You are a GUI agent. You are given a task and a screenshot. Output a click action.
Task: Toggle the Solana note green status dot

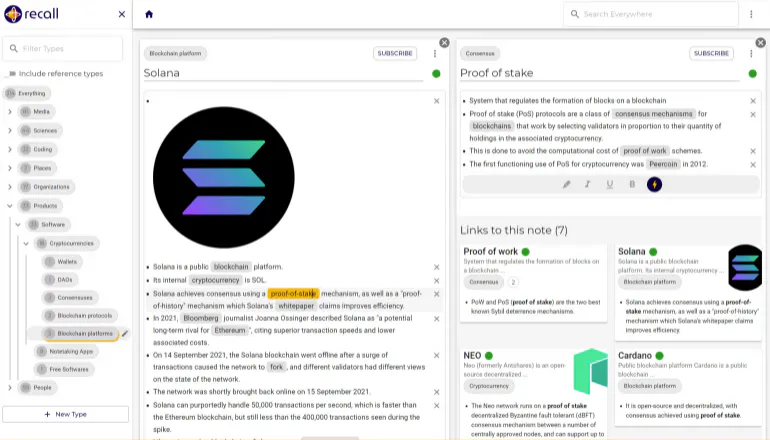pos(436,74)
